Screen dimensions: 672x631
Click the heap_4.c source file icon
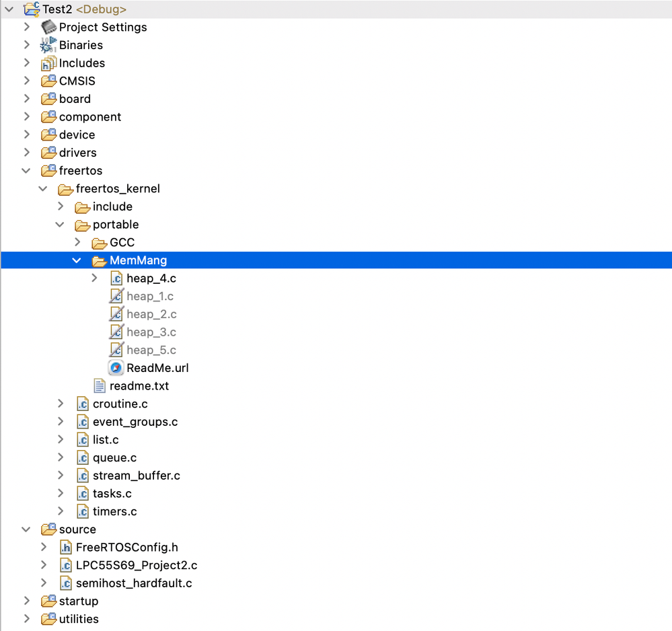116,279
